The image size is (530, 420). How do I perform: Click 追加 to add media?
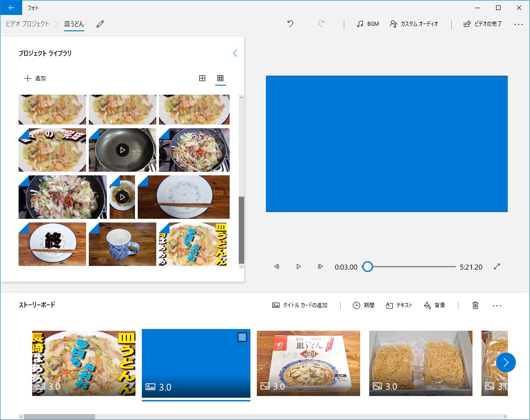pos(34,78)
